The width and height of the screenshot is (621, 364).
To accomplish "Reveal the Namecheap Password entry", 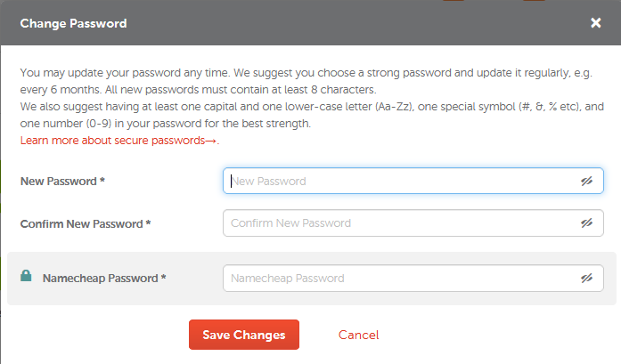I will 586,279.
